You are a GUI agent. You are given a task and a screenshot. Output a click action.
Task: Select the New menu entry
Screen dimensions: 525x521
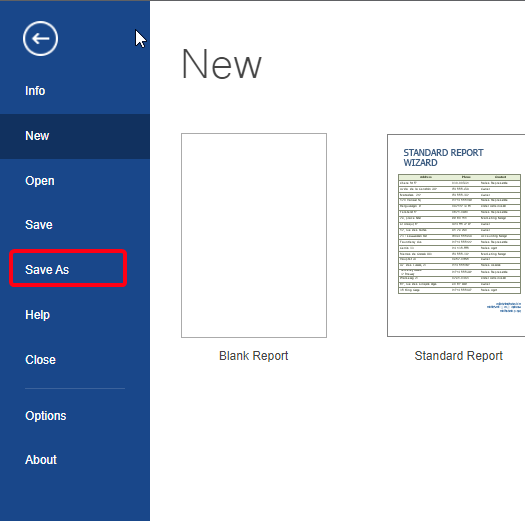click(75, 136)
